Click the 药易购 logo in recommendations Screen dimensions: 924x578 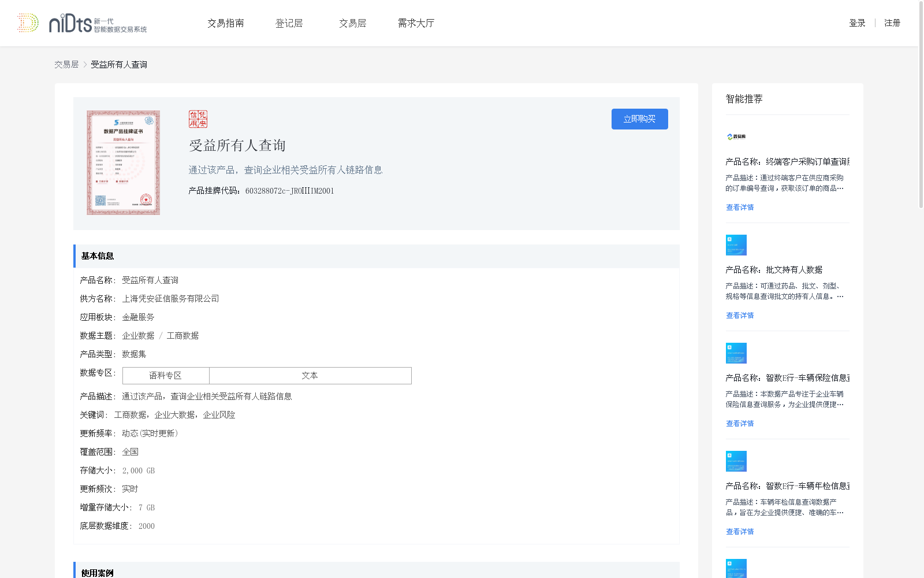click(x=736, y=137)
